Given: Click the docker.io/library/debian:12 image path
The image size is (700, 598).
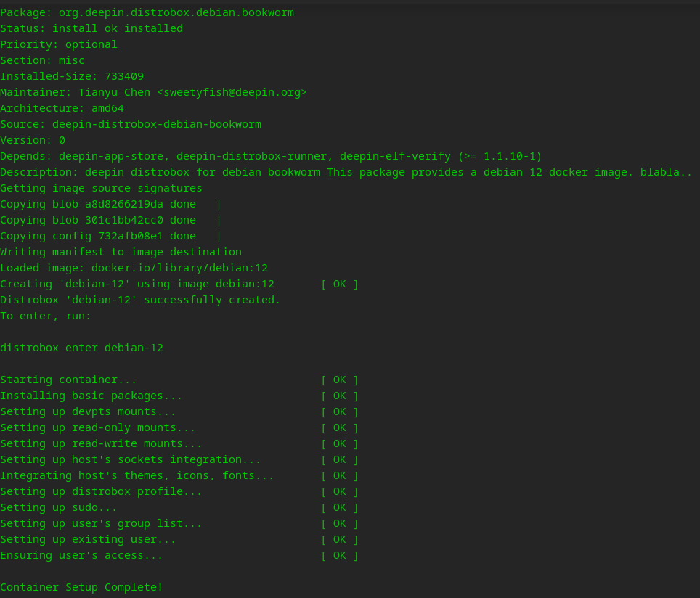Looking at the screenshot, I should 179,268.
